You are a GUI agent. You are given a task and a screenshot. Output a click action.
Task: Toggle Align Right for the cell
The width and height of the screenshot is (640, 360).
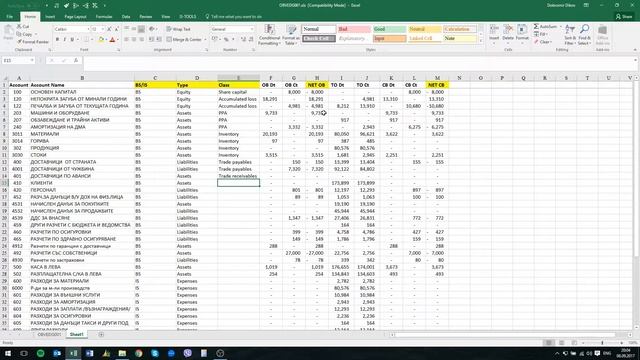coord(141,40)
